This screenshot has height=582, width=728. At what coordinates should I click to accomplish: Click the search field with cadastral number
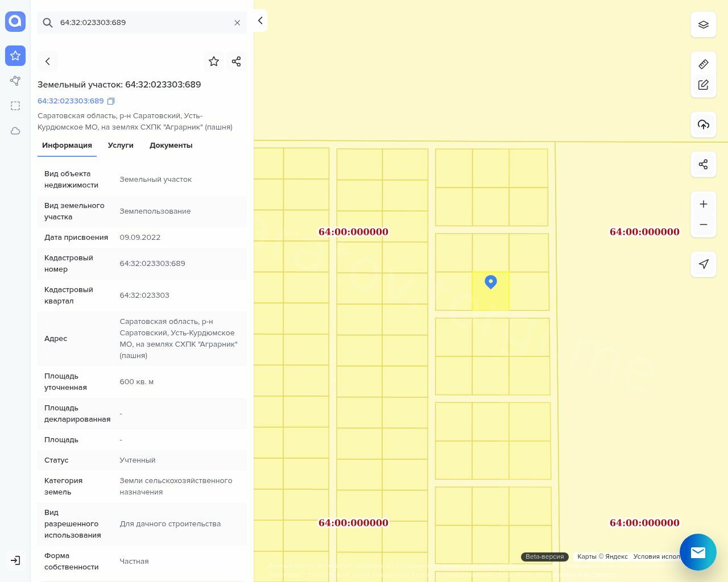click(x=142, y=23)
